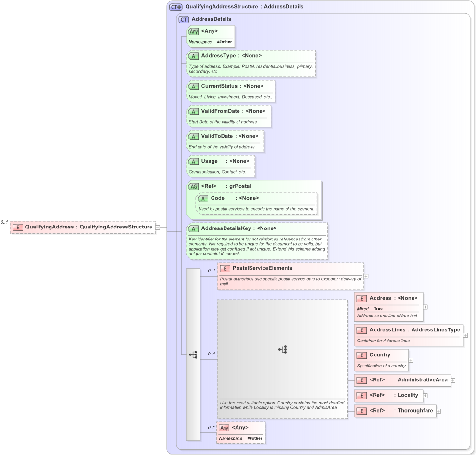476x455 pixels.
Task: Expand the Country element plus box
Action: [x=410, y=360]
